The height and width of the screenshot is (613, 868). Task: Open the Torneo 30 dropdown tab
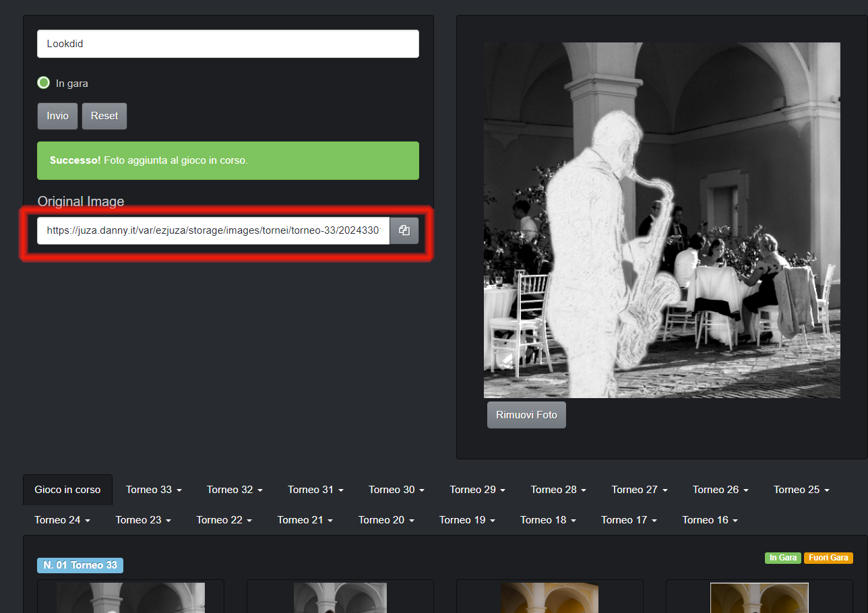396,490
